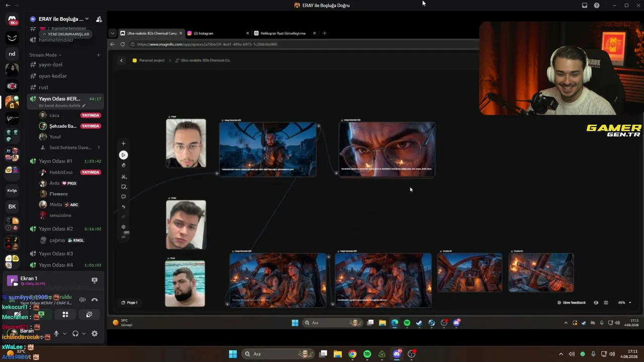The image size is (644, 362).
Task: Open Discord direct messages home icon
Action: tap(12, 20)
